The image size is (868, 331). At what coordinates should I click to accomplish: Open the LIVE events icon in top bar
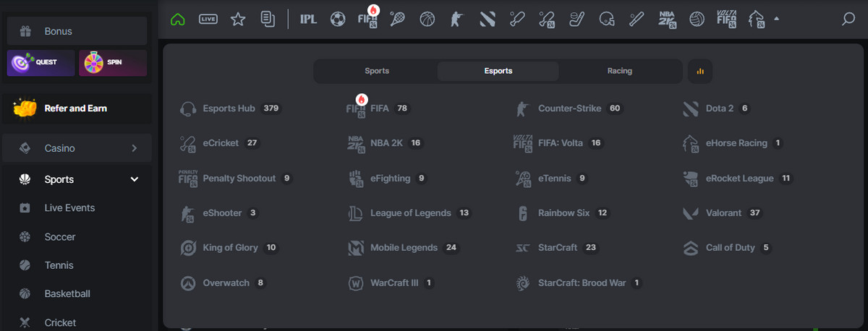point(208,20)
